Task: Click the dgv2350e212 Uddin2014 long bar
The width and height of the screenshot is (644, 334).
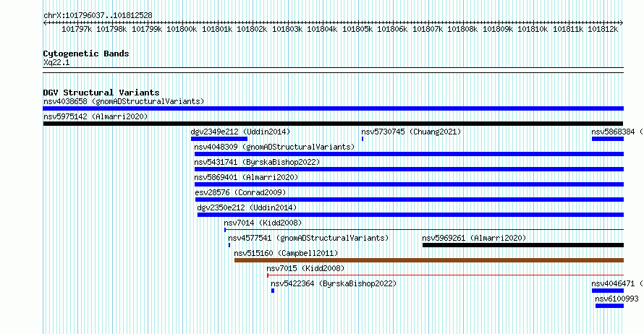Action: [x=410, y=215]
